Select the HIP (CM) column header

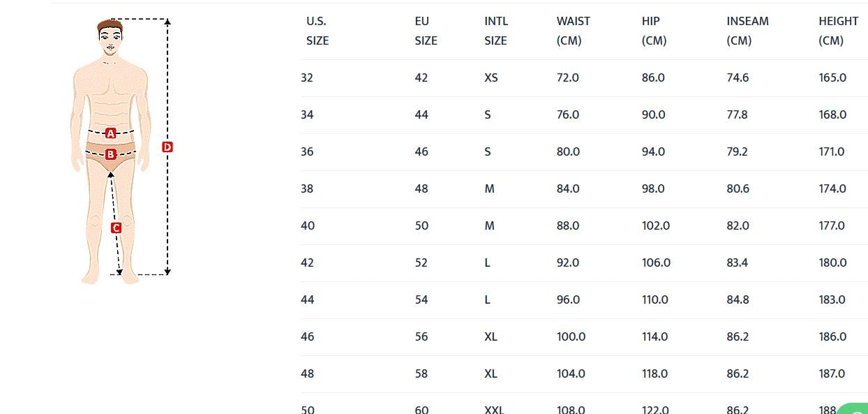(654, 31)
